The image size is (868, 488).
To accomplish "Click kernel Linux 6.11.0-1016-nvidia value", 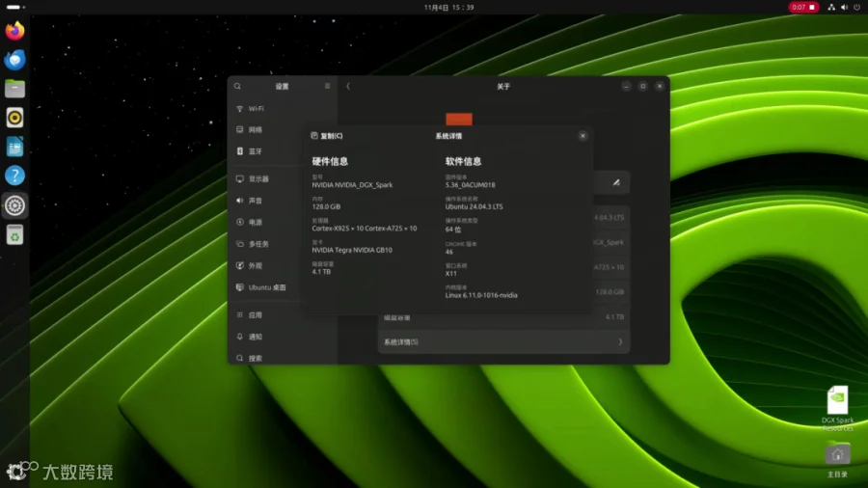I will click(x=481, y=295).
